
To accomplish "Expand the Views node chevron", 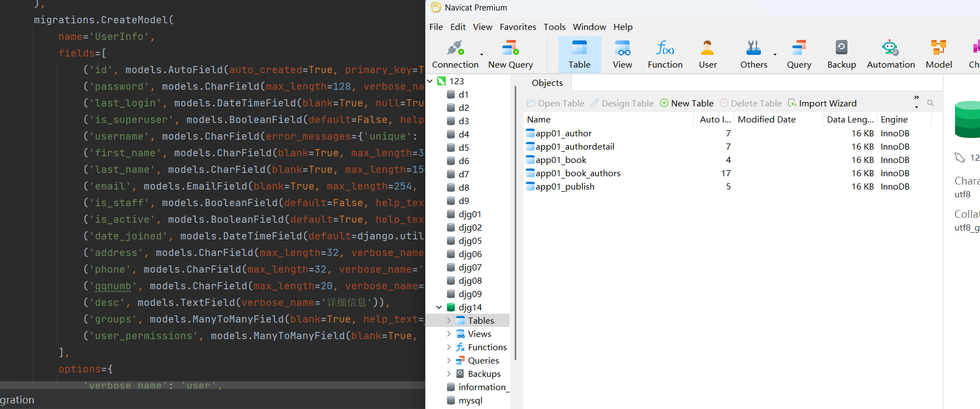I will (x=449, y=334).
